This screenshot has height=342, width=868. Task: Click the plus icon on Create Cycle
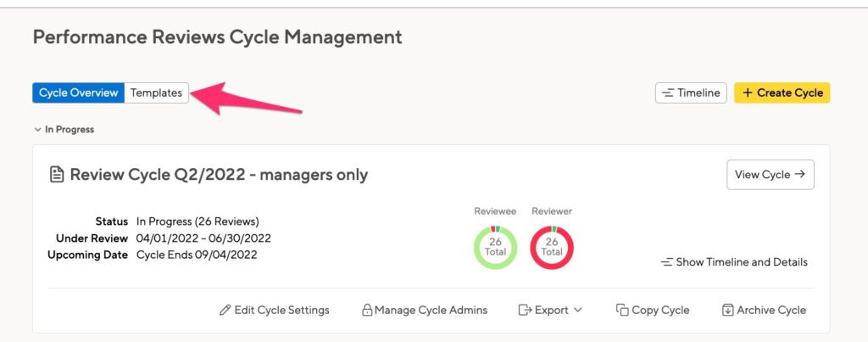(x=748, y=93)
